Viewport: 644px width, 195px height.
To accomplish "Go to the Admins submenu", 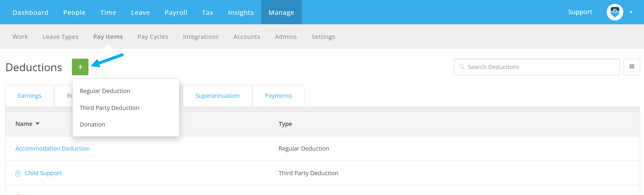I will click(x=286, y=37).
